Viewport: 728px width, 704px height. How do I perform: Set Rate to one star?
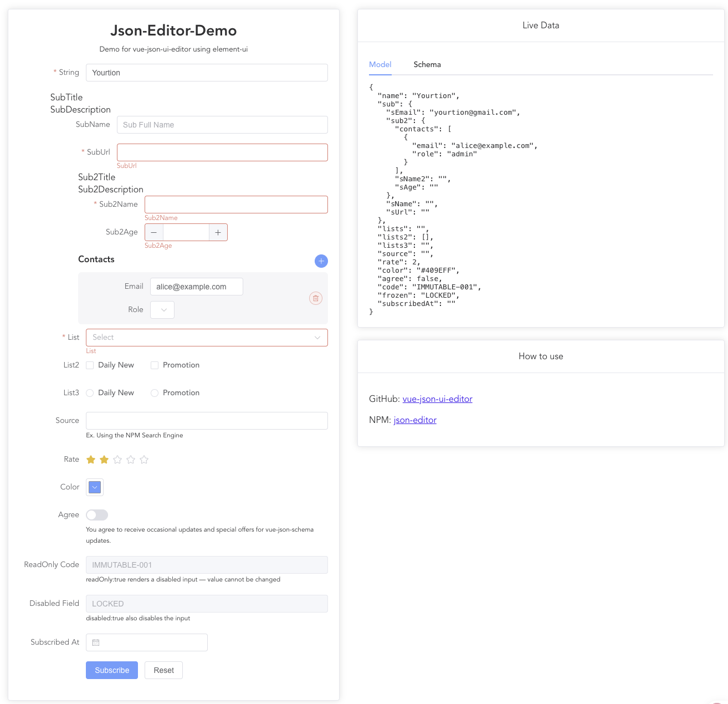tap(91, 460)
